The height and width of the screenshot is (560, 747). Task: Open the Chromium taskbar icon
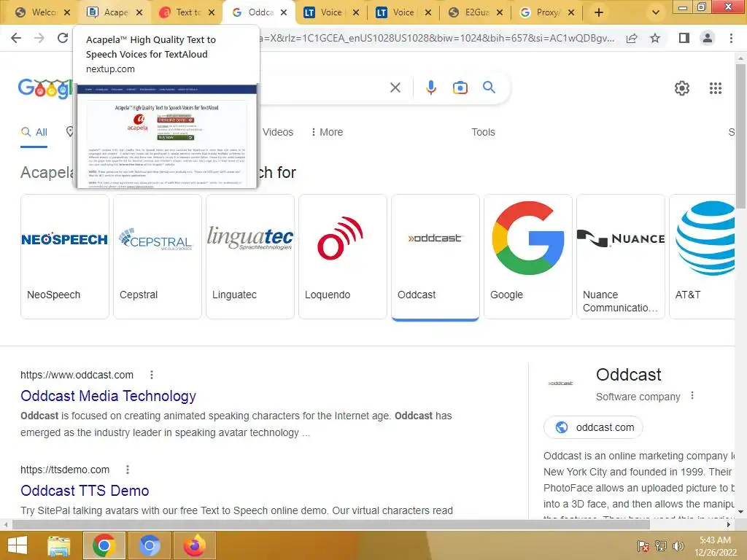[149, 545]
